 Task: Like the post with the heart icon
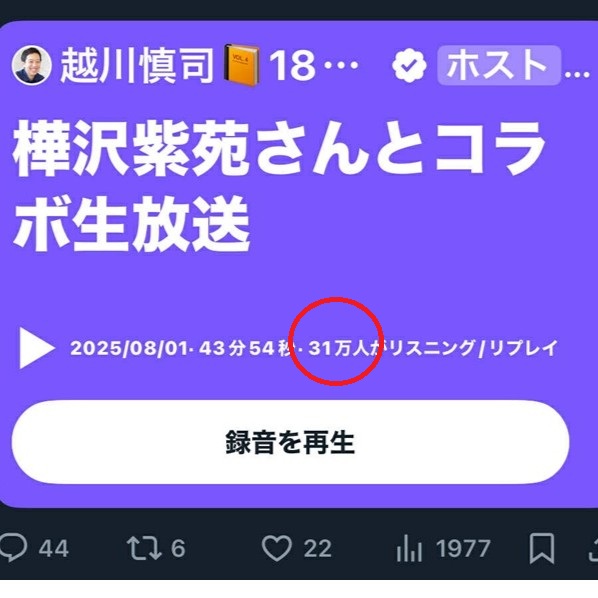[277, 548]
